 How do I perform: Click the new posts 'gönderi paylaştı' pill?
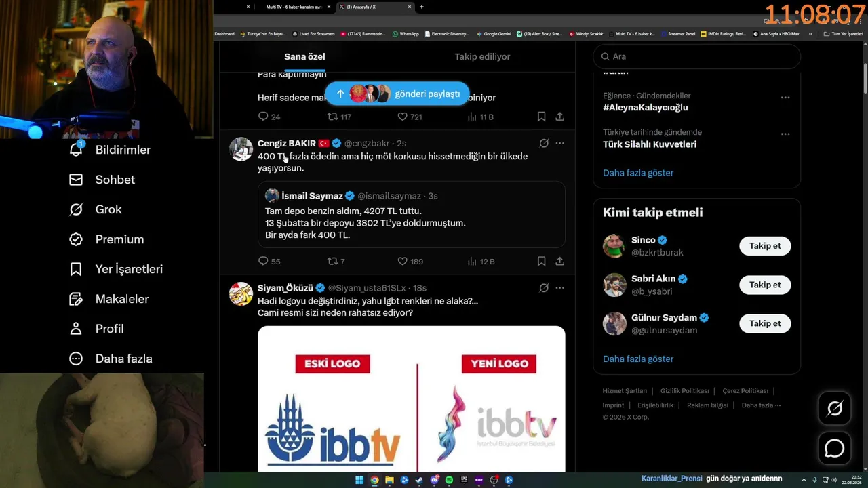397,94
